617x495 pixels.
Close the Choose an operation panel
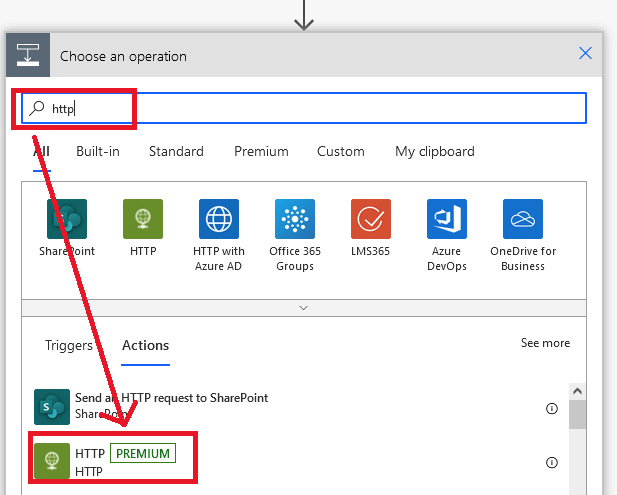click(586, 55)
